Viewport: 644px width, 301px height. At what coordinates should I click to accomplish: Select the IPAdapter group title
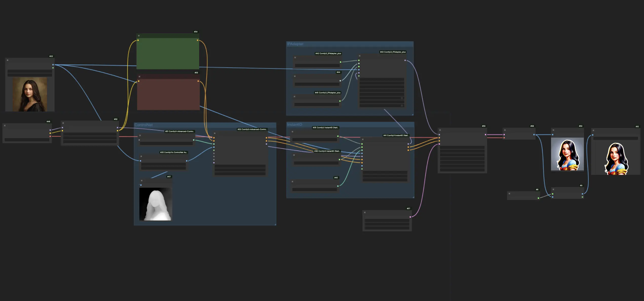[x=295, y=44]
